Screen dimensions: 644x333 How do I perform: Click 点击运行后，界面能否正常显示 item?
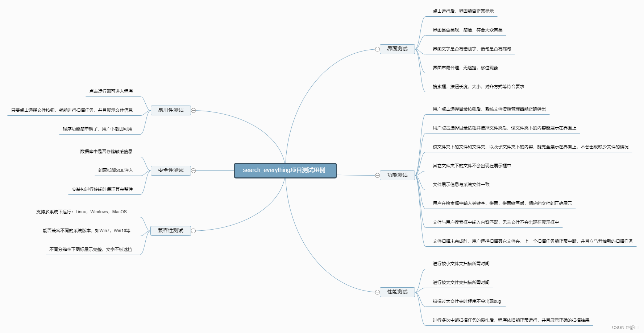(463, 11)
